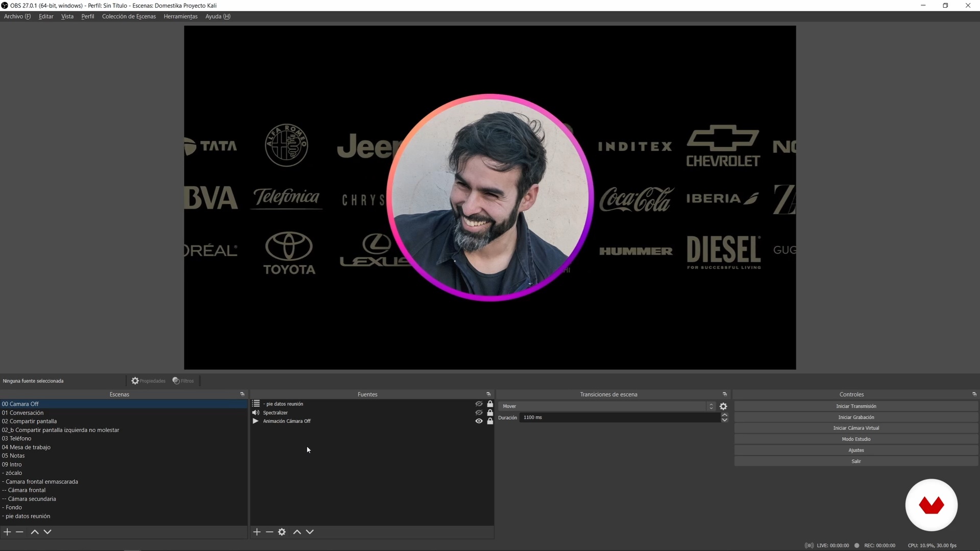Viewport: 980px width, 551px height.
Task: Click the Domestika logo badge
Action: point(932,505)
